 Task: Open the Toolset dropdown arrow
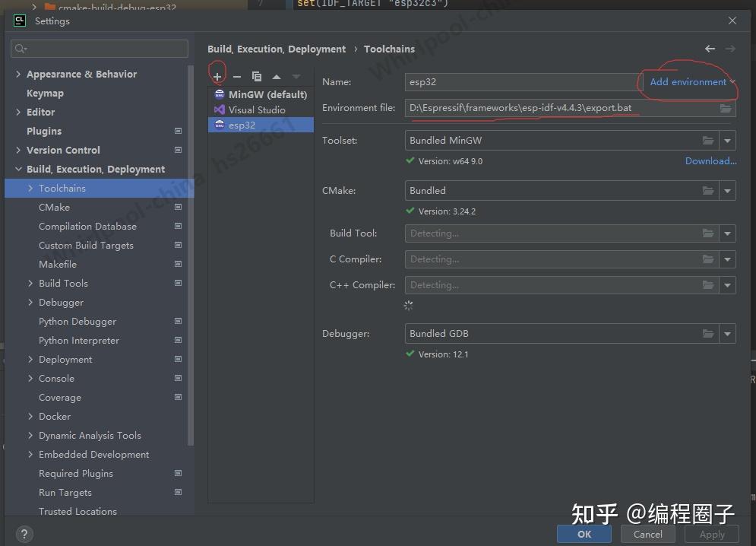727,140
